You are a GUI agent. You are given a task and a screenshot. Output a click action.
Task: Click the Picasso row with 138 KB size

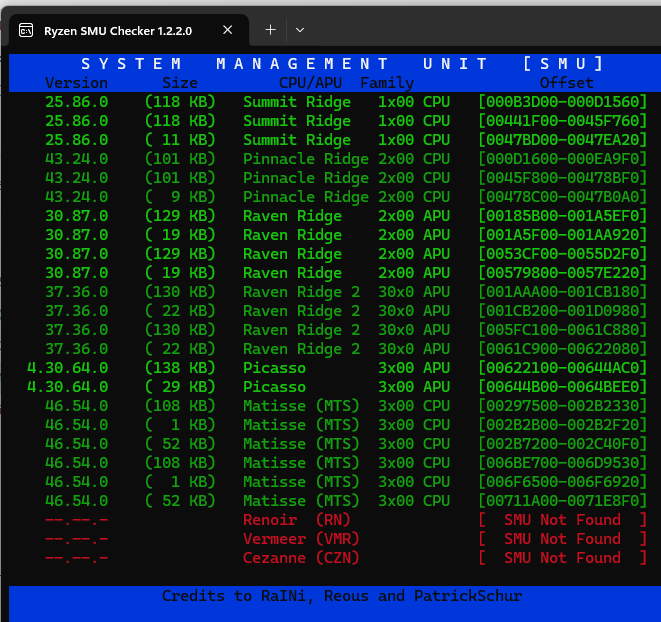(x=275, y=368)
